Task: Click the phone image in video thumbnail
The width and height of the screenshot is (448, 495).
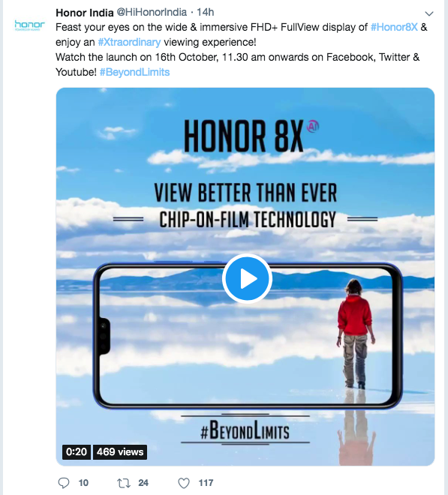Action: [248, 335]
